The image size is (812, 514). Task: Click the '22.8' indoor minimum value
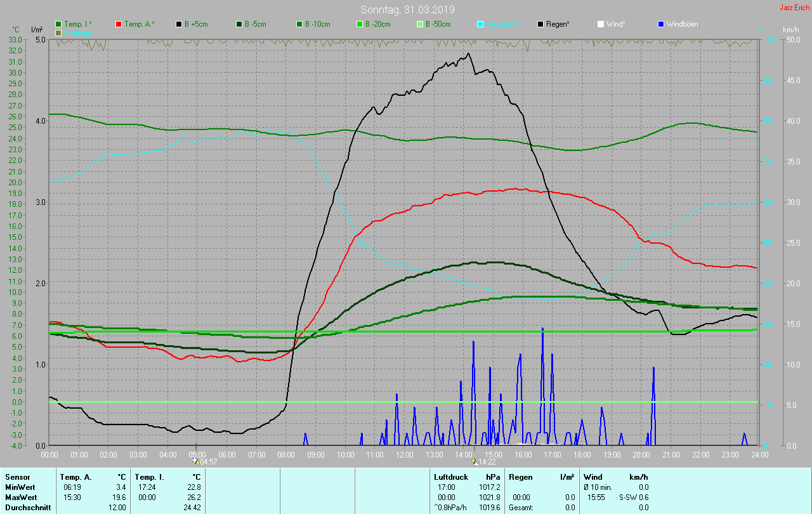pyautogui.click(x=193, y=487)
